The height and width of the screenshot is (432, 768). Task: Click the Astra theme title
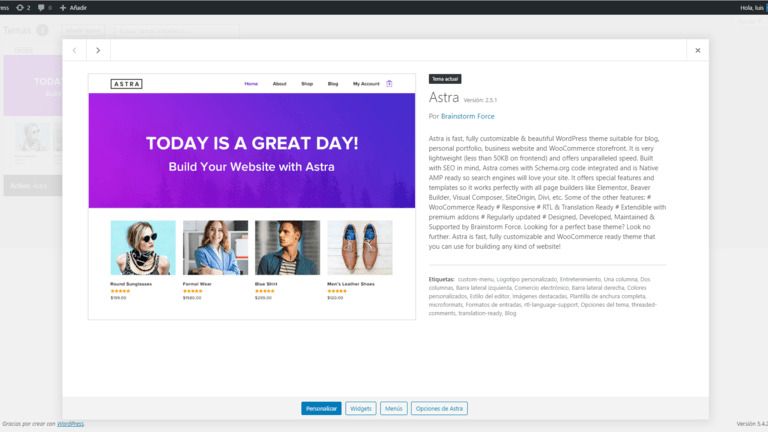[444, 97]
